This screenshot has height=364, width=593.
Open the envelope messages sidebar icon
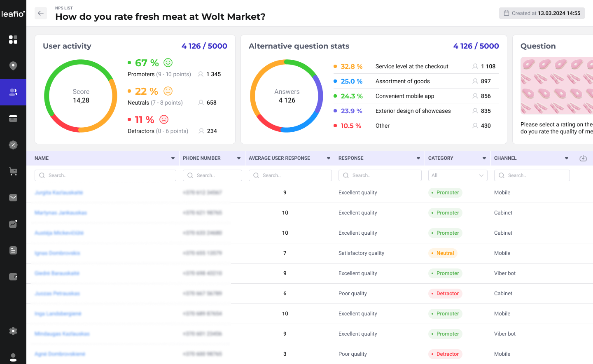pyautogui.click(x=13, y=198)
